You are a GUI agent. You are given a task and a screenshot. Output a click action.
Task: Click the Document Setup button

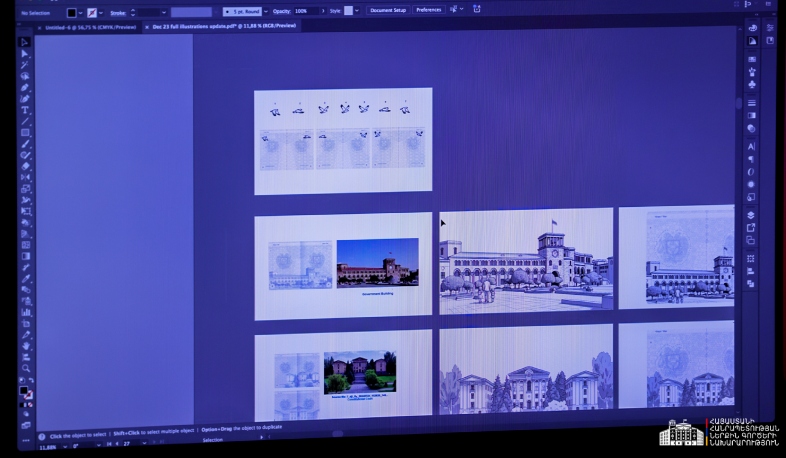[387, 10]
